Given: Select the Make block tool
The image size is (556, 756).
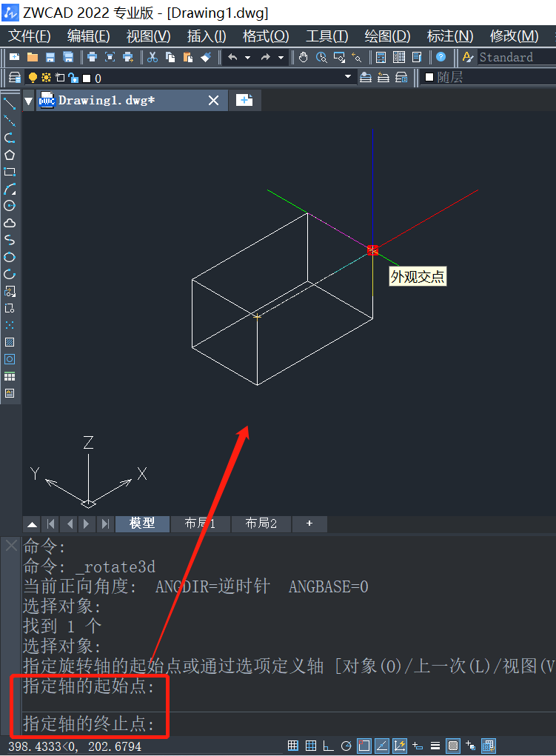Looking at the screenshot, I should pyautogui.click(x=10, y=308).
